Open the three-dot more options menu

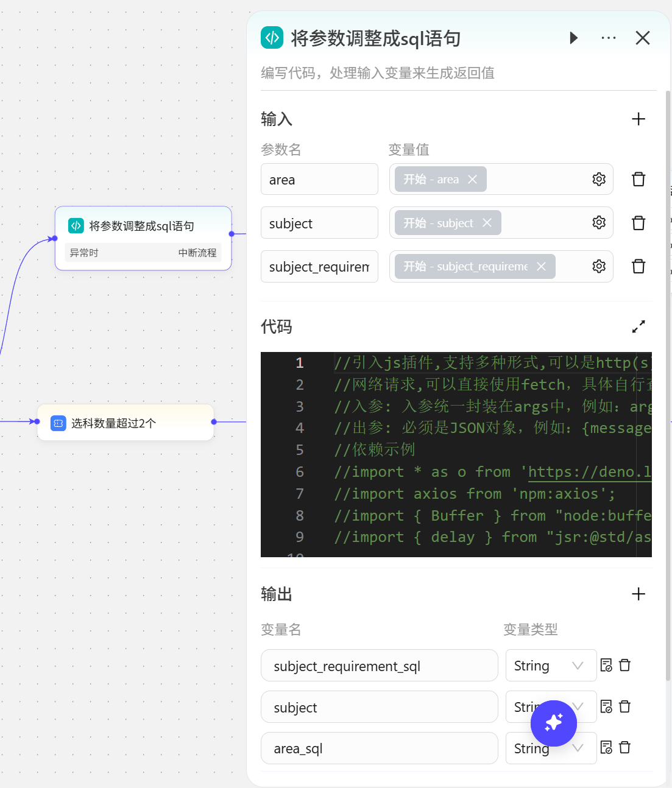point(608,38)
